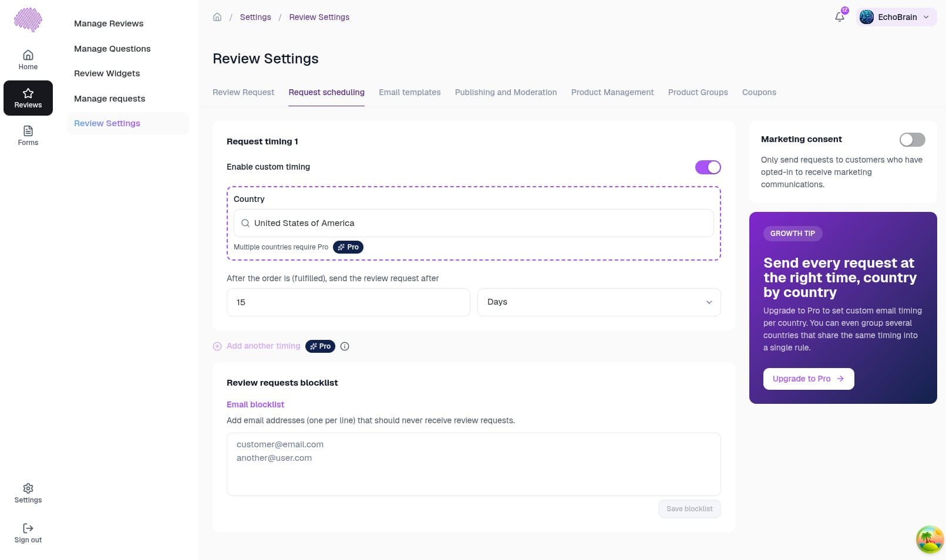Click the delay number field showing 15
This screenshot has width=946, height=560.
click(348, 302)
